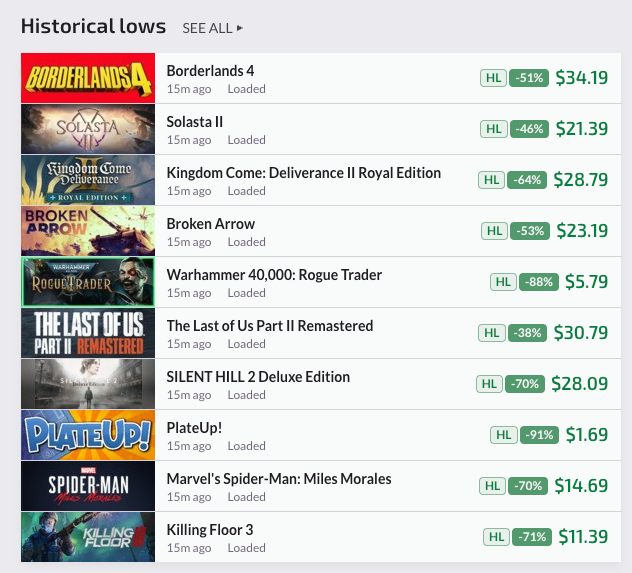Open the Spider-Man Miles Morales thumbnail

[x=88, y=486]
